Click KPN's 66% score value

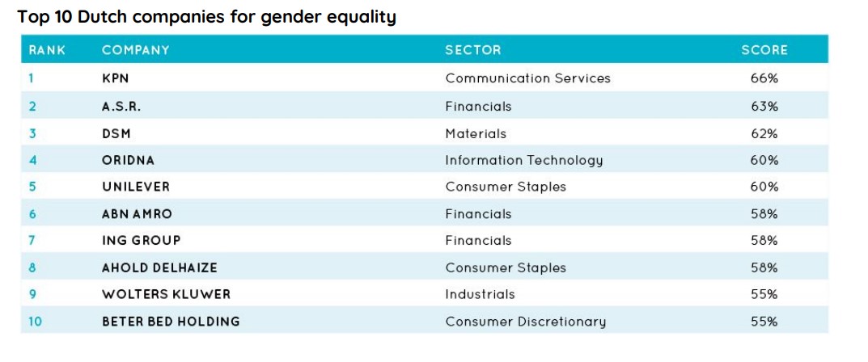[764, 78]
